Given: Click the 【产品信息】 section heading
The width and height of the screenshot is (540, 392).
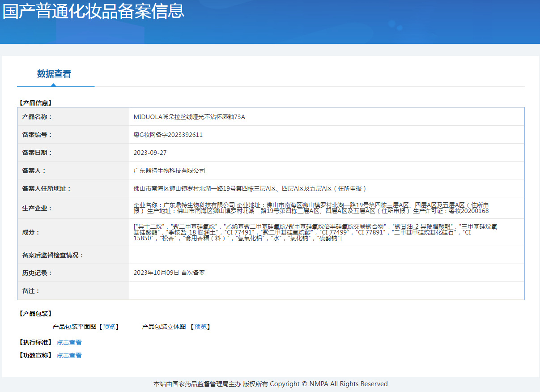Looking at the screenshot, I should 35,103.
